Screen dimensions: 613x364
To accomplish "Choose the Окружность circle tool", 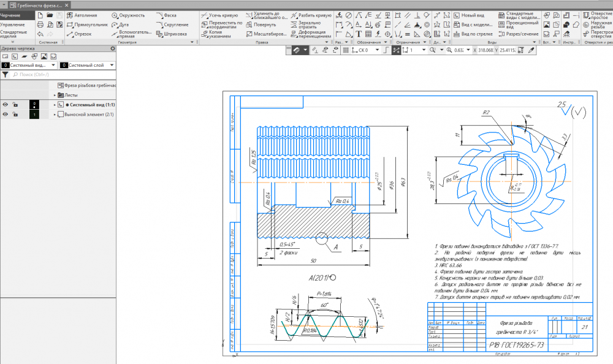I will (x=132, y=15).
